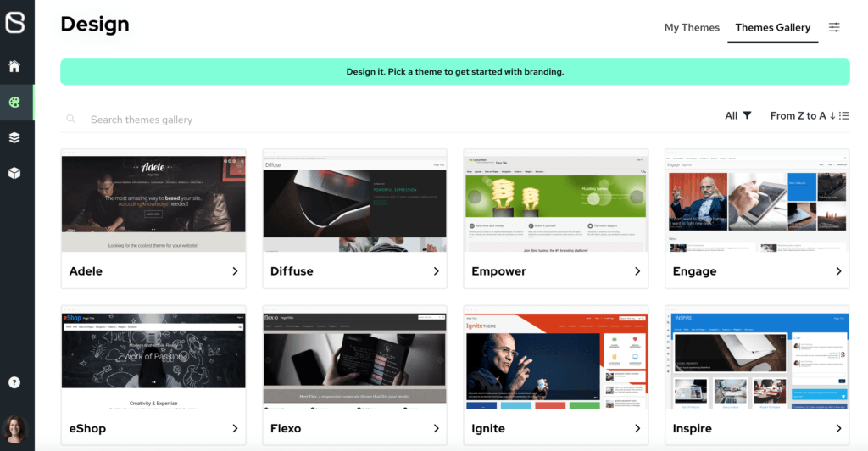The width and height of the screenshot is (868, 451).
Task: Open the Flexo theme title
Action: [x=286, y=428]
